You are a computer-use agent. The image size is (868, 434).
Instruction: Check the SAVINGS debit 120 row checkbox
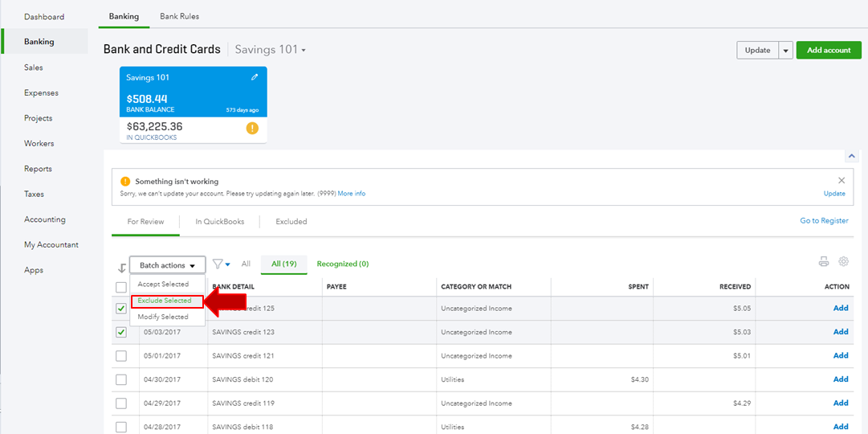point(120,379)
